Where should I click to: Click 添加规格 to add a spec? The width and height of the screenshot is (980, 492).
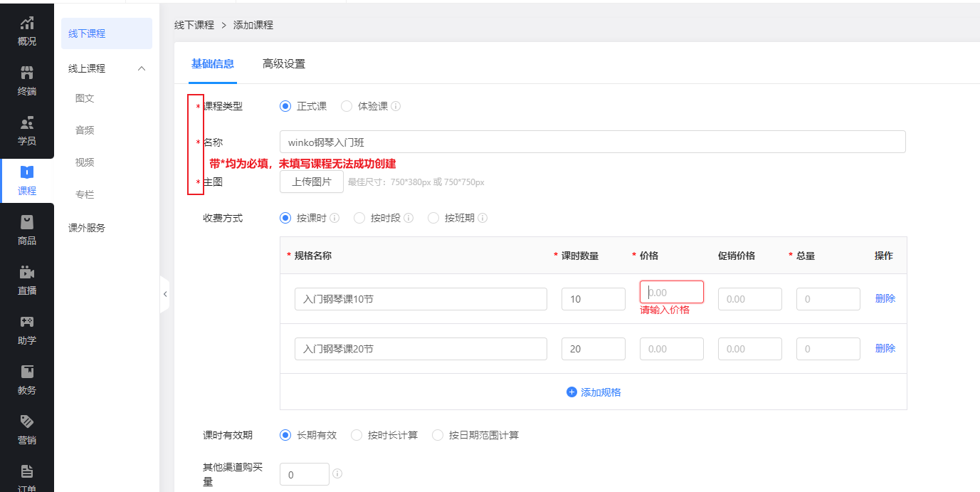594,392
